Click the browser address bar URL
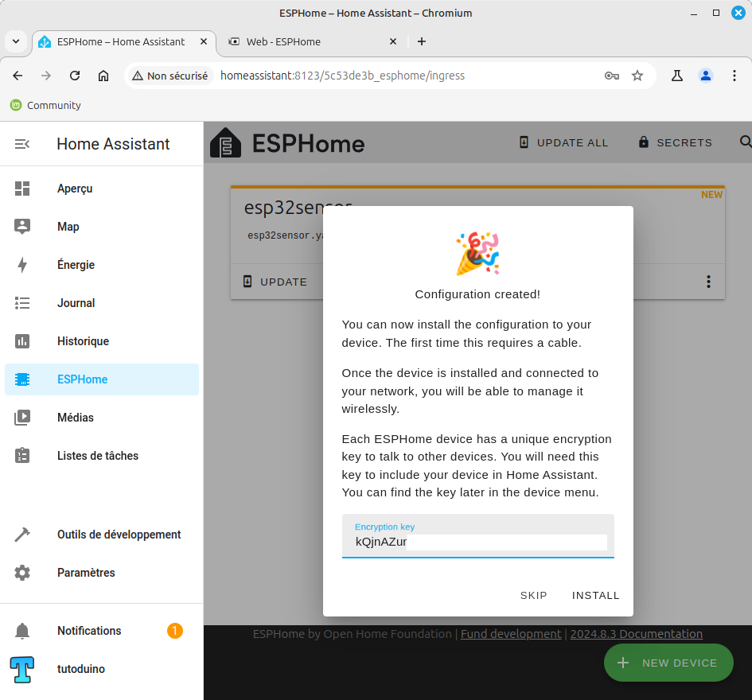This screenshot has height=700, width=752. coord(342,76)
